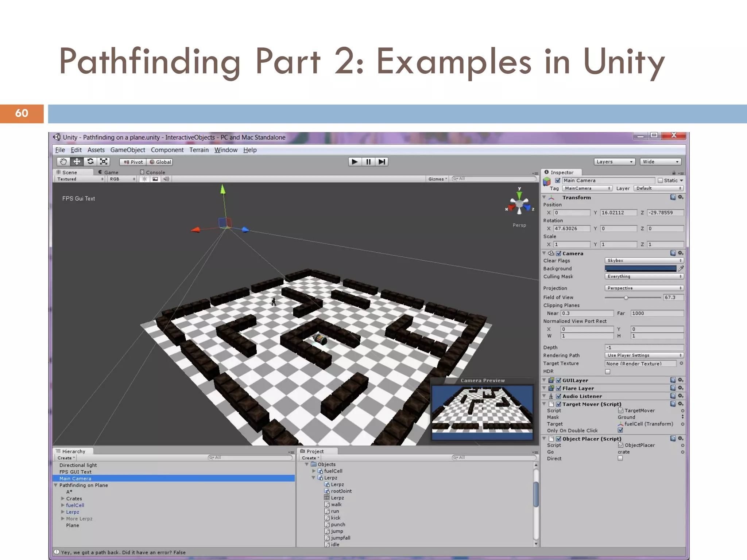Screen dimensions: 747x560
Task: Open the Component menu
Action: pyautogui.click(x=167, y=150)
